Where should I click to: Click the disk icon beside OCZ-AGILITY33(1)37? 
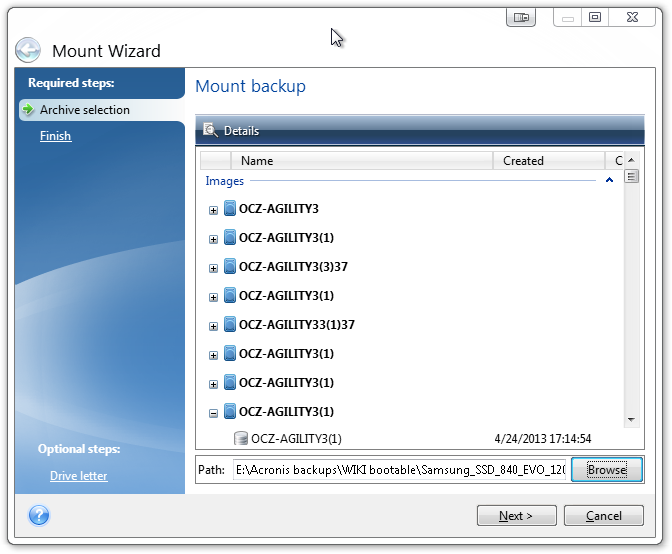(x=230, y=324)
